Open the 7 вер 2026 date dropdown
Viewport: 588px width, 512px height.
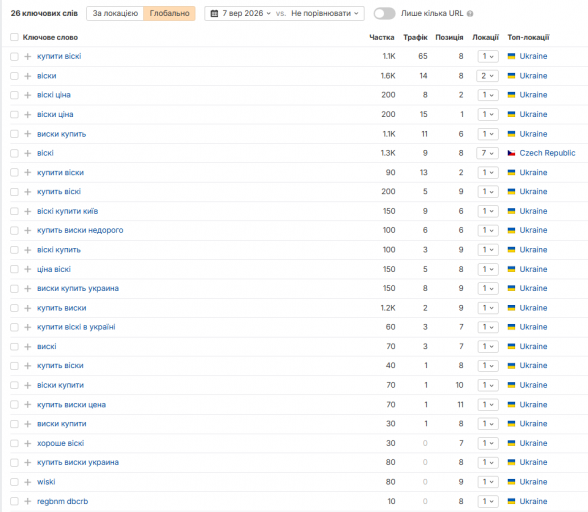click(x=241, y=14)
